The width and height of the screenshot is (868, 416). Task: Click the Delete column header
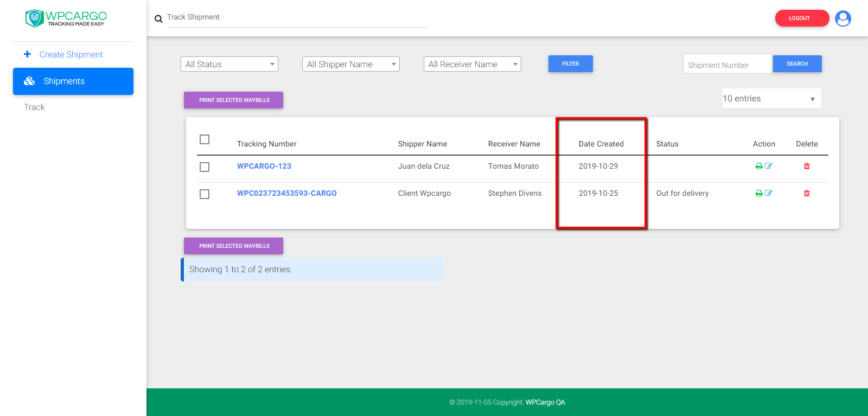pos(807,144)
